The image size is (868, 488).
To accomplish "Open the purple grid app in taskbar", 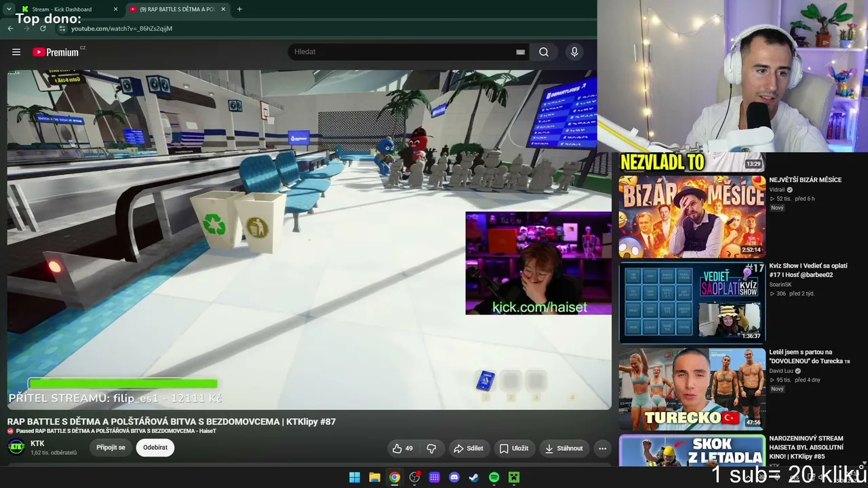I will coord(435,477).
